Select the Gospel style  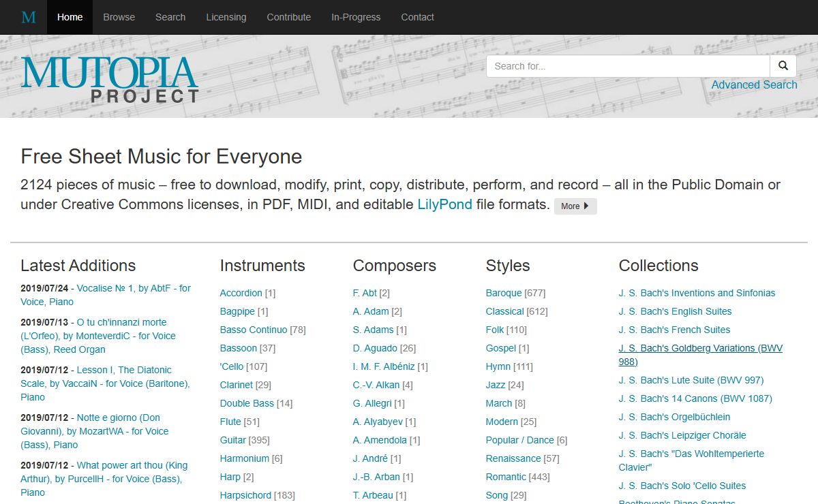(x=500, y=348)
